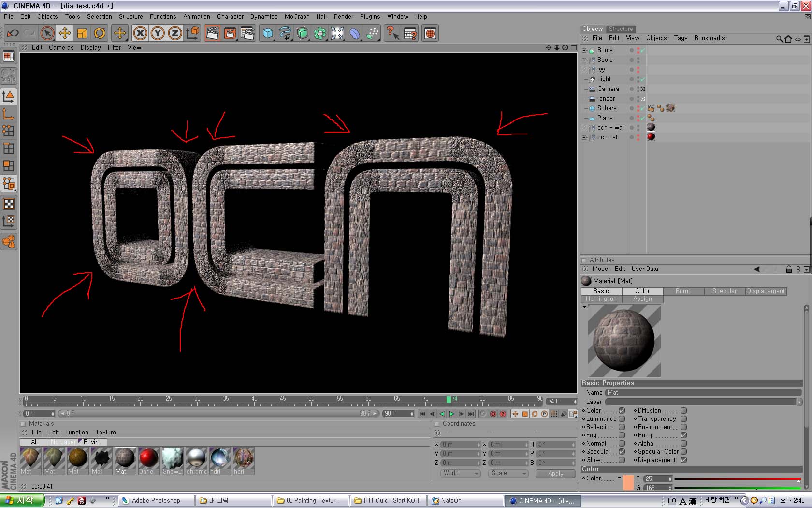Switch to the Structure tab

621,29
